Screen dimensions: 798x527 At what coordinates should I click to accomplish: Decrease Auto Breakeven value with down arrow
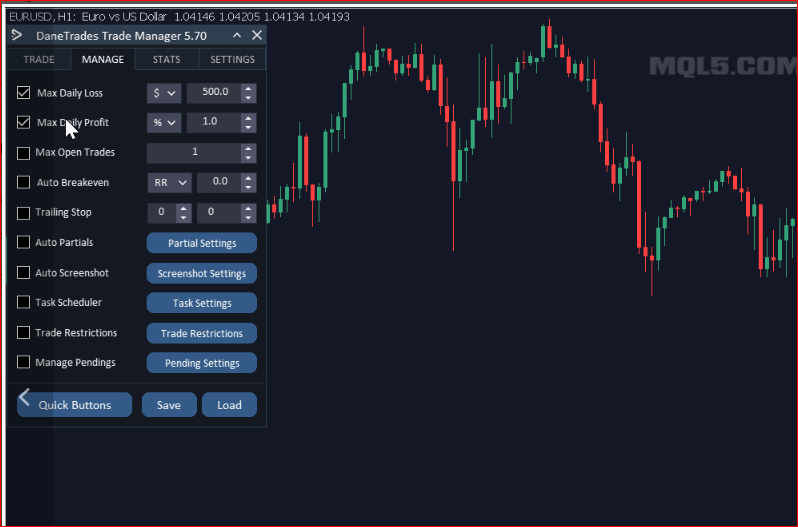[x=248, y=187]
